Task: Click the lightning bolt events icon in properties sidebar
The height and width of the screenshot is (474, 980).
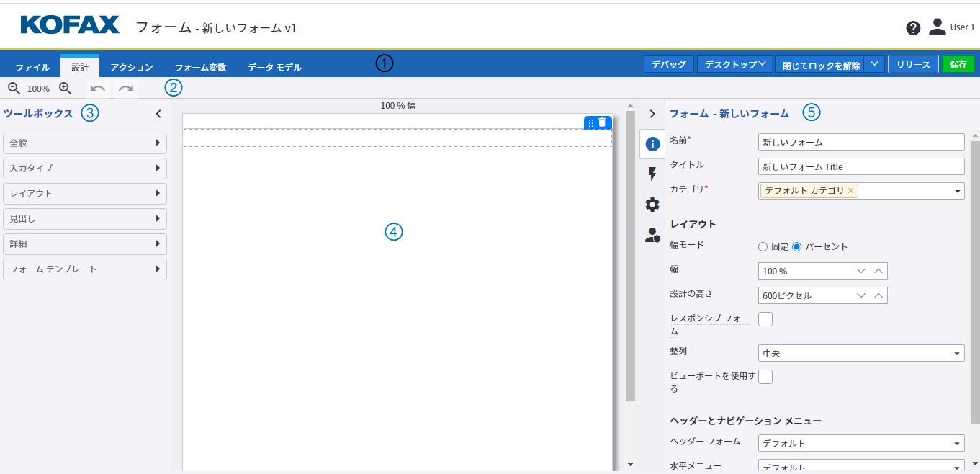Action: tap(652, 174)
